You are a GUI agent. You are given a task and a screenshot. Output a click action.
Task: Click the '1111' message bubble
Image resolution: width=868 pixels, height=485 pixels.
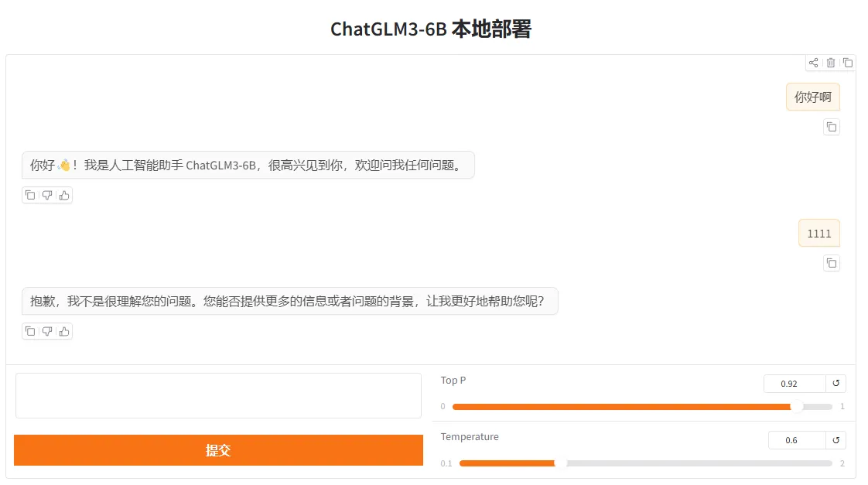818,233
